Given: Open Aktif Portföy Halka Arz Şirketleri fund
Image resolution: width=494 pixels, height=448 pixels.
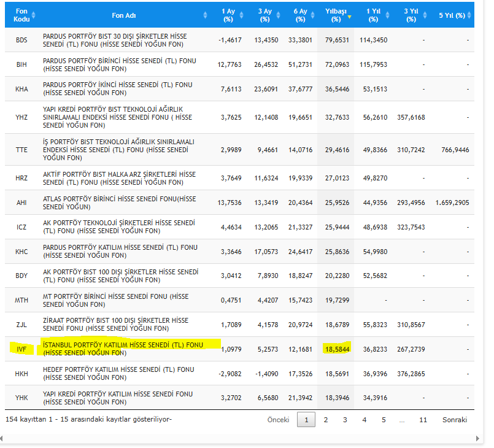Looking at the screenshot, I should [120, 179].
